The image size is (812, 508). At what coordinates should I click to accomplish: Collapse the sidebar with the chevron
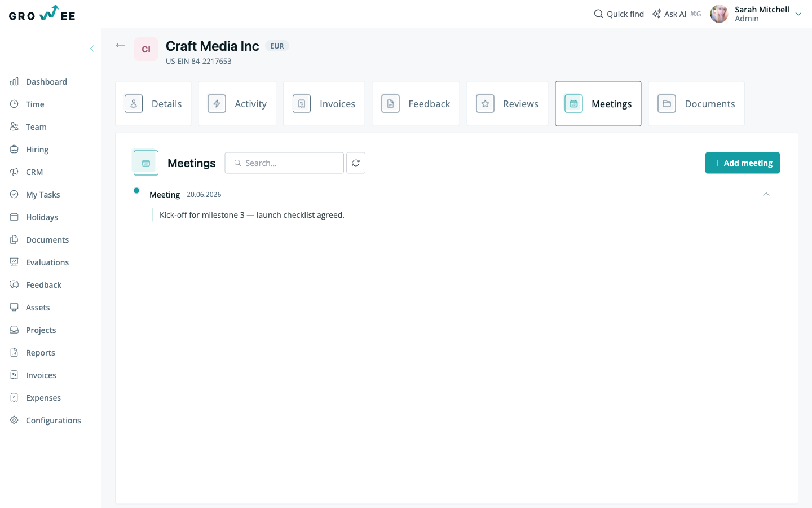[92, 49]
